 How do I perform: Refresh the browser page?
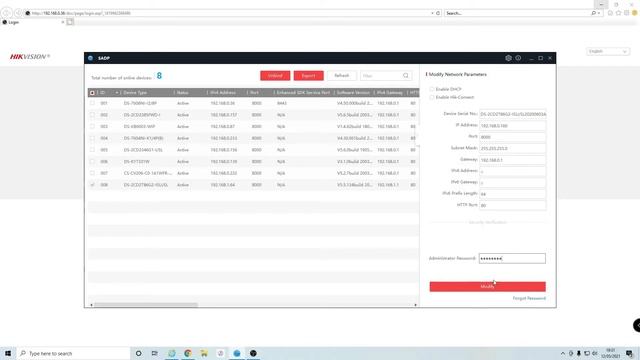pos(438,13)
